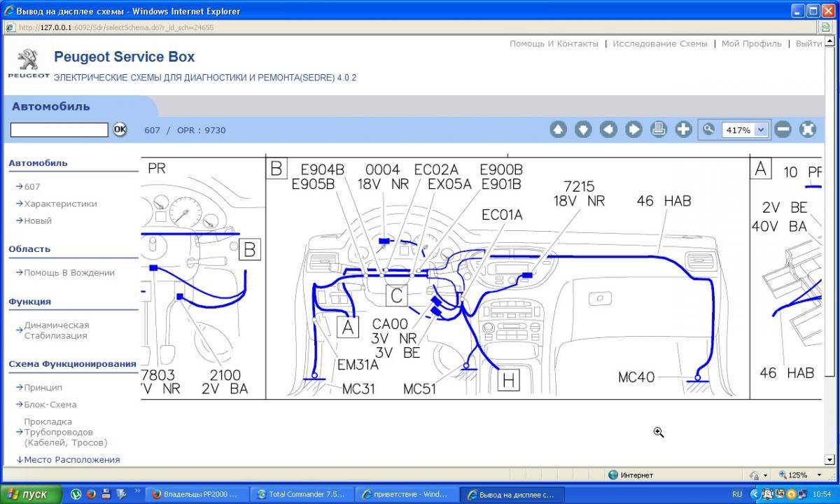The width and height of the screenshot is (840, 504).
Task: Go to Мой Профиль
Action: click(751, 43)
